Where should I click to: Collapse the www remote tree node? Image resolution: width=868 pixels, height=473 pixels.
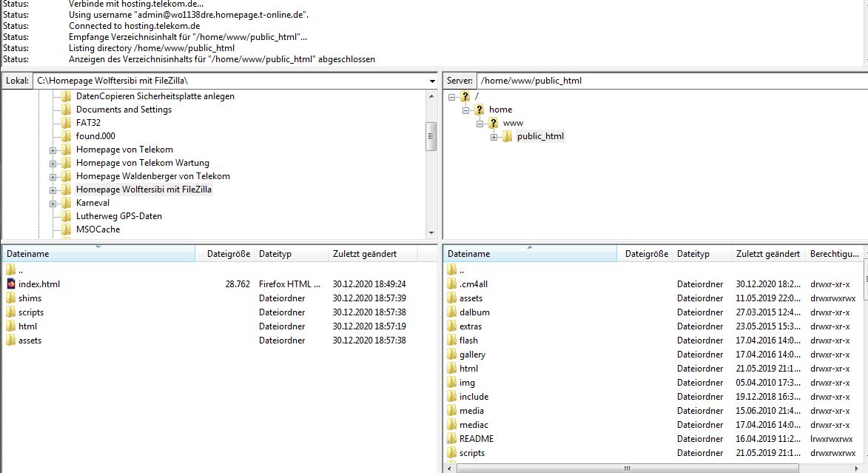coord(480,123)
